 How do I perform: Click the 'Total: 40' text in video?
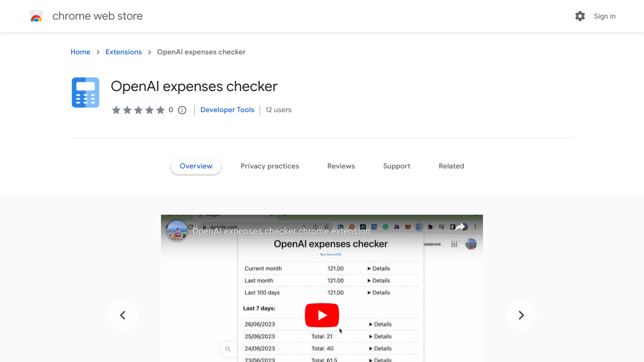[323, 348]
